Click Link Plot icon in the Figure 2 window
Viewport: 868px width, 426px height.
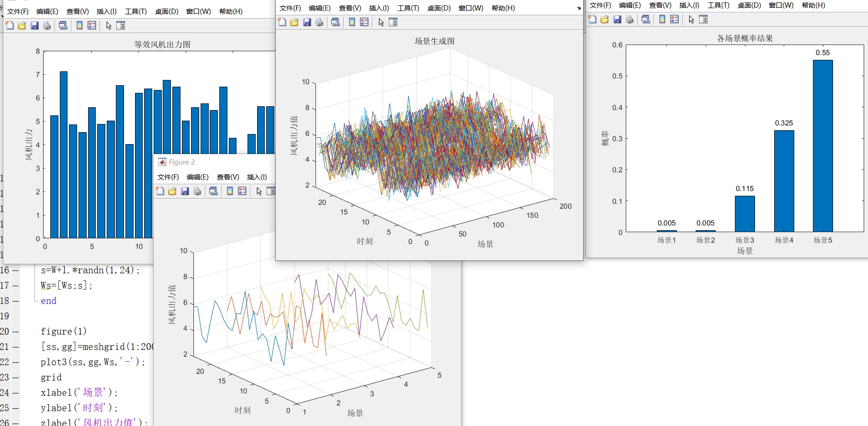click(x=214, y=191)
